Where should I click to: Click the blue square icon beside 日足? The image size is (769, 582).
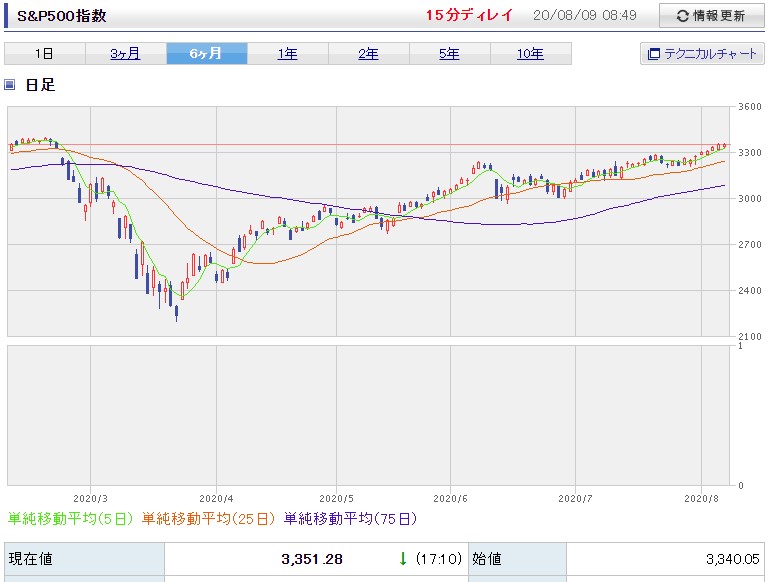(9, 84)
